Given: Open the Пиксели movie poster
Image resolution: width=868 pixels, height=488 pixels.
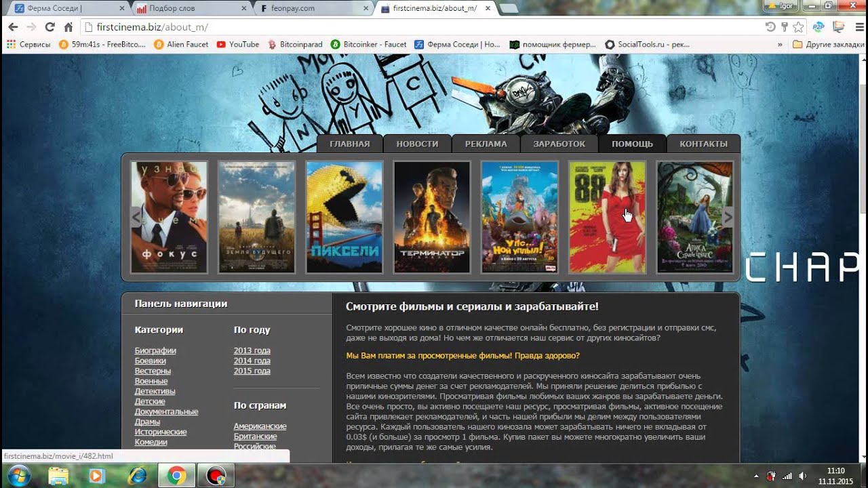Looking at the screenshot, I should (x=344, y=217).
